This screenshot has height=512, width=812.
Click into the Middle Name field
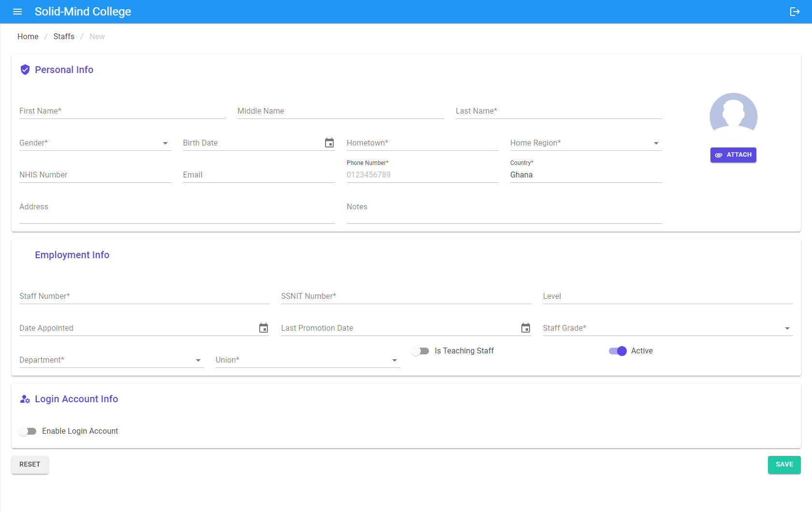[x=340, y=111]
